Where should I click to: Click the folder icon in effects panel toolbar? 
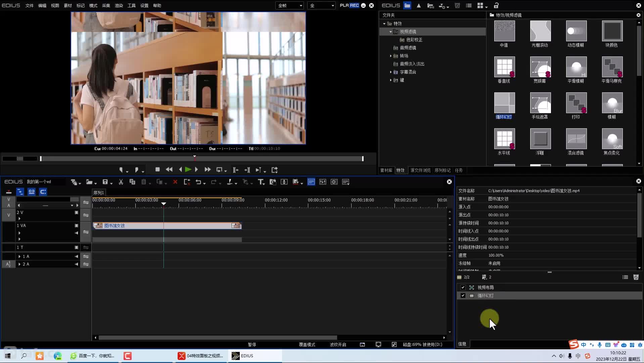407,5
